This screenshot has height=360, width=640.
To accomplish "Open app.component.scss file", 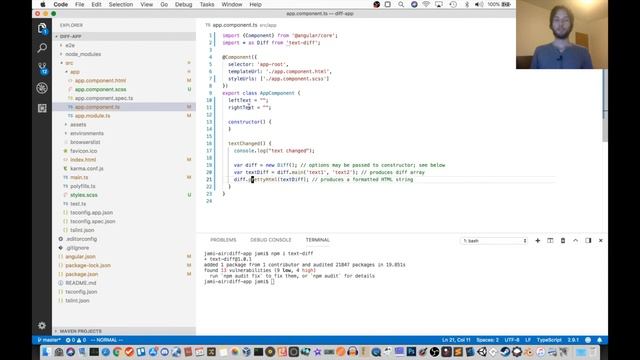I will pyautogui.click(x=100, y=89).
